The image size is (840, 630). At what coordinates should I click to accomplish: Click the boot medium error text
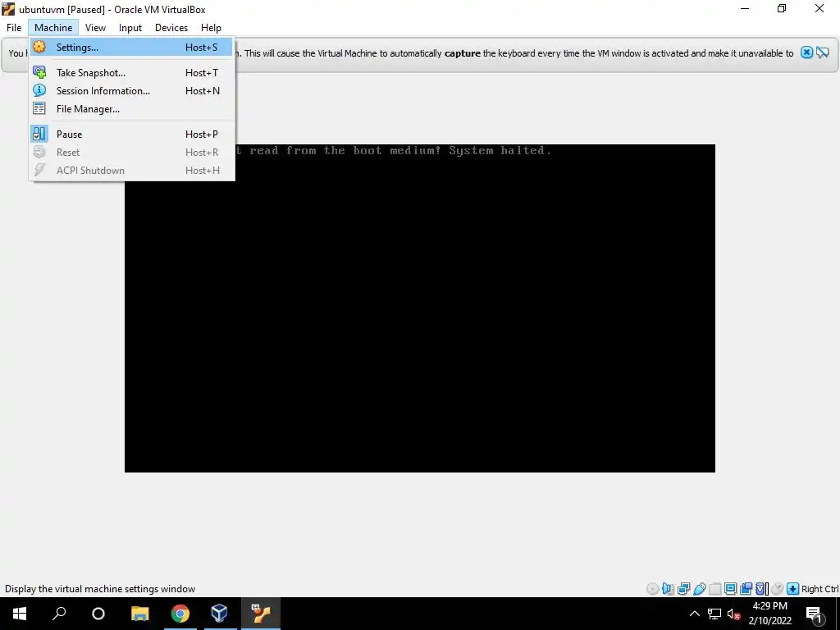point(394,151)
